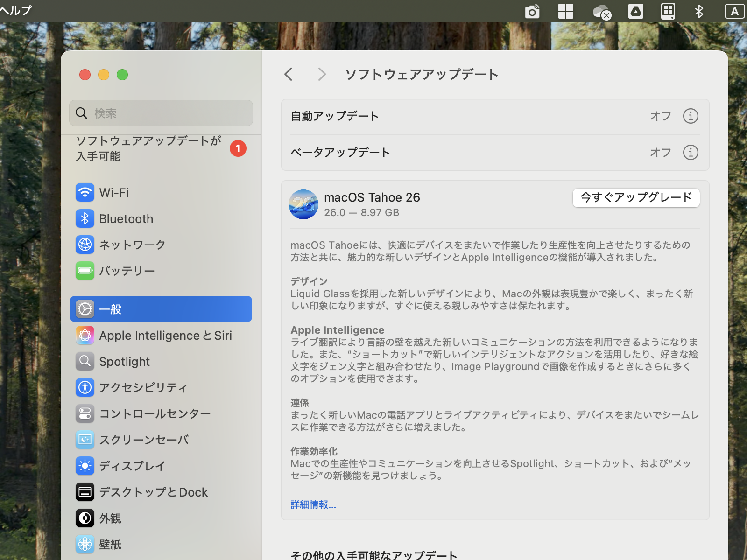Viewport: 747px width, 560px height.
Task: Click 今すぐアップグレード to start upgrade
Action: point(636,198)
